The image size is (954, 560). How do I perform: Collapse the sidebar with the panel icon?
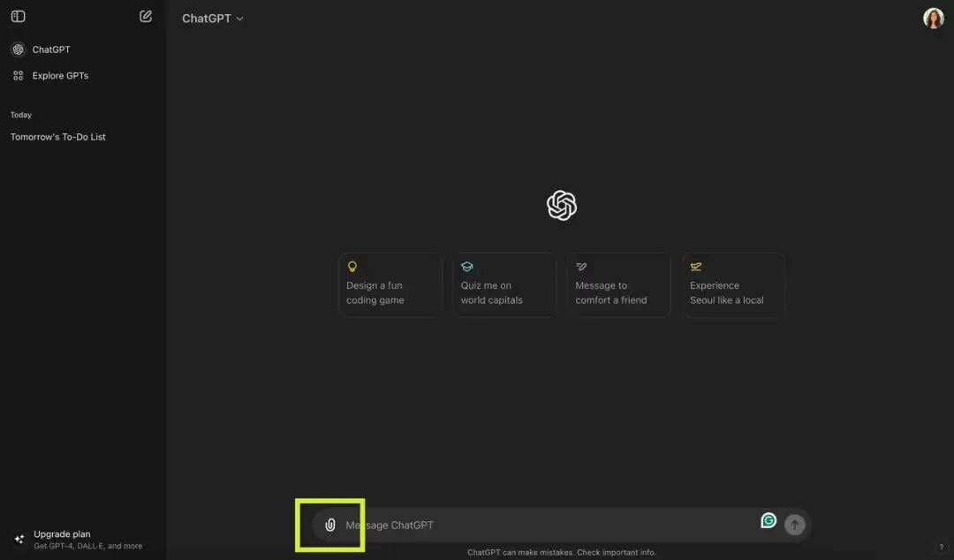(x=19, y=17)
